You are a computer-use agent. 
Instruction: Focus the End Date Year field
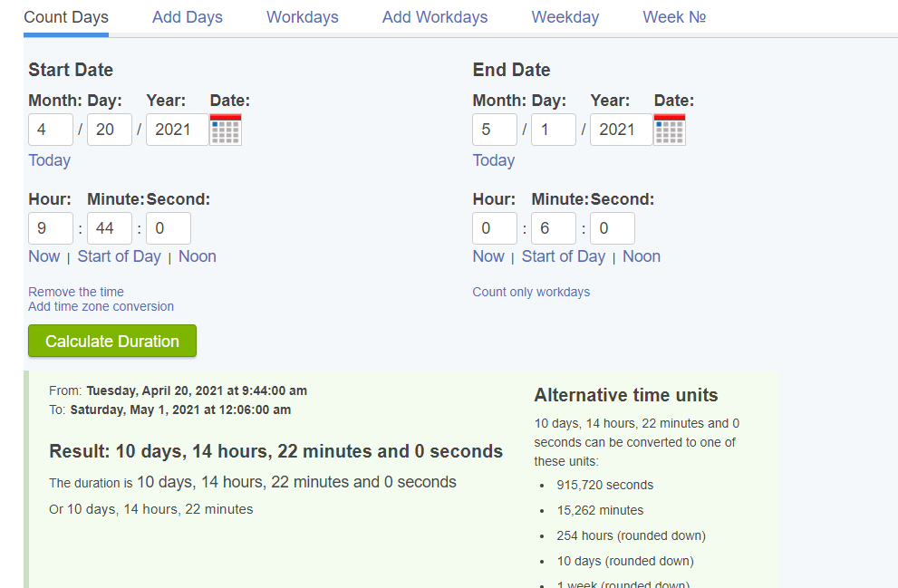(x=622, y=130)
